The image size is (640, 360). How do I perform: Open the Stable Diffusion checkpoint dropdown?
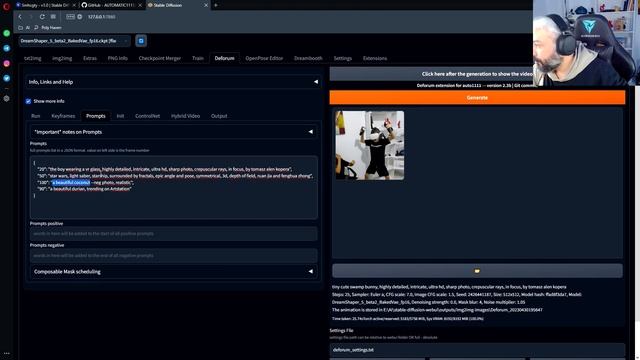[75, 41]
